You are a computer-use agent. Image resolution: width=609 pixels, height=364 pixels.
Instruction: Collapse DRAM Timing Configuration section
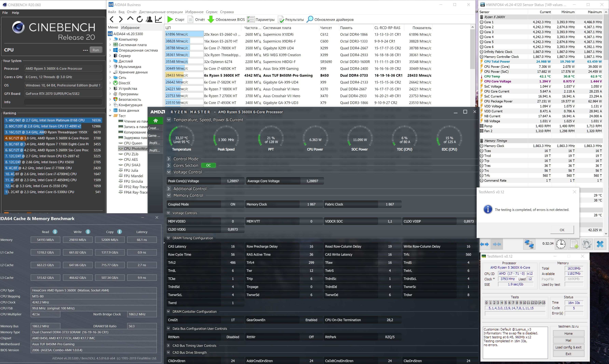tap(169, 238)
